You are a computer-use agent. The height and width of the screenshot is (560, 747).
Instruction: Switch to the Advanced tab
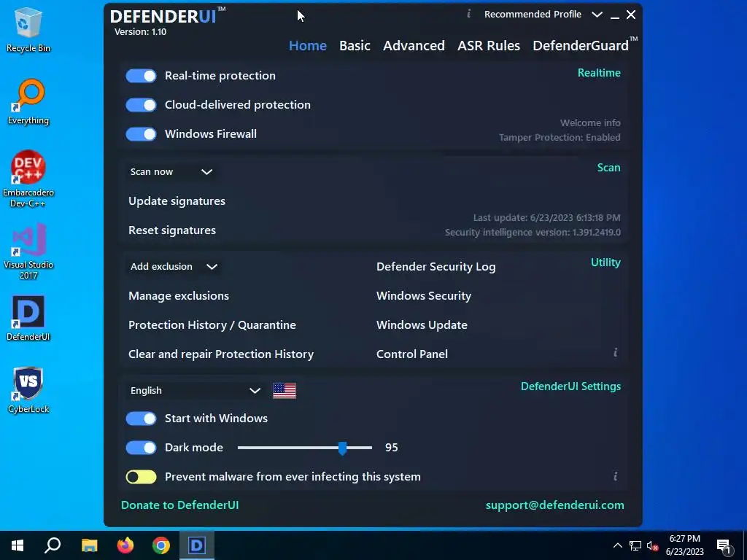click(x=414, y=46)
